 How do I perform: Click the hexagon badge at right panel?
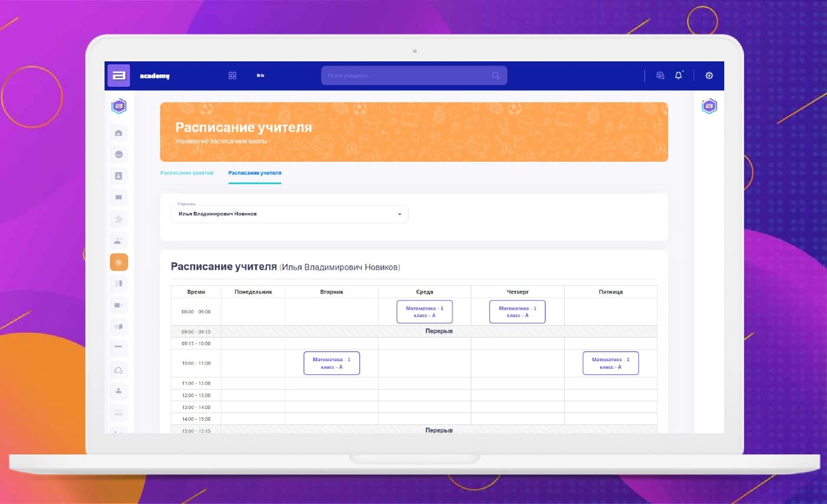click(709, 106)
